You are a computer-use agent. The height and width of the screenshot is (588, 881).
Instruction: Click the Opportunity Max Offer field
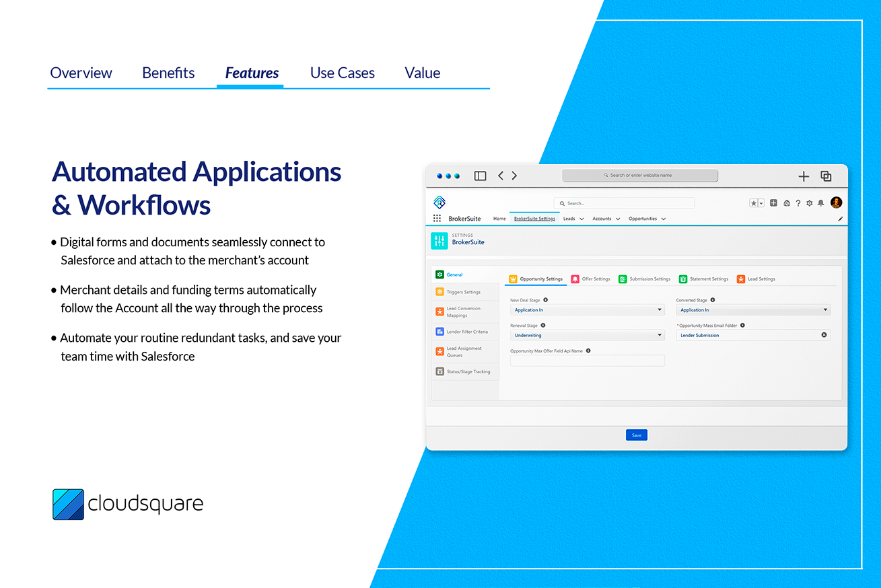click(587, 361)
